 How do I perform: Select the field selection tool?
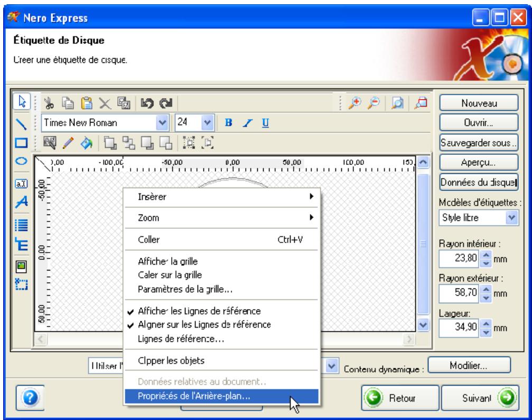(21, 284)
